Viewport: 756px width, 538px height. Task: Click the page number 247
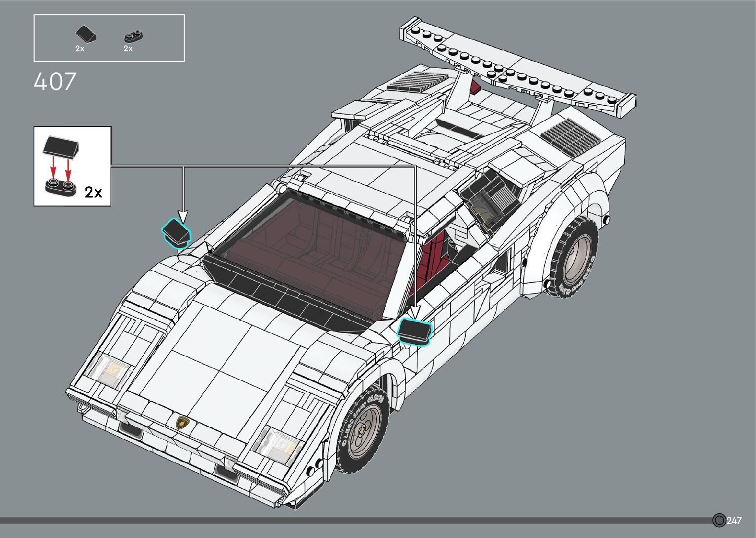click(734, 521)
